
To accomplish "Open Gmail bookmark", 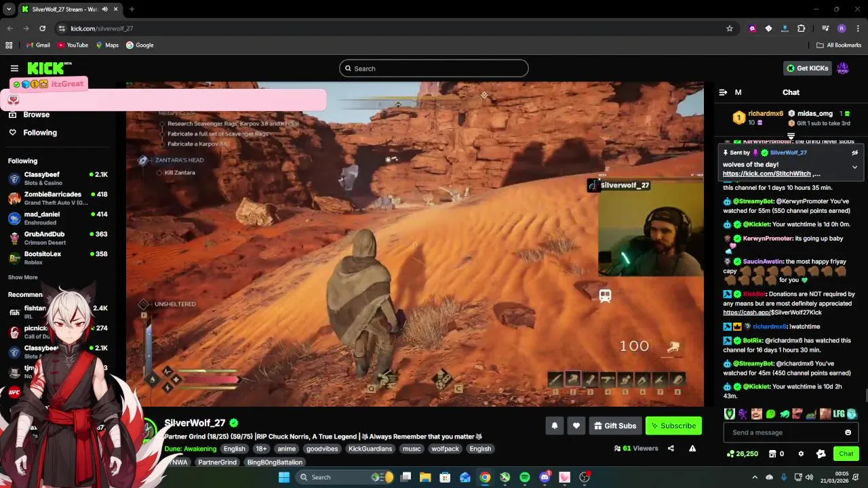I will click(x=38, y=45).
